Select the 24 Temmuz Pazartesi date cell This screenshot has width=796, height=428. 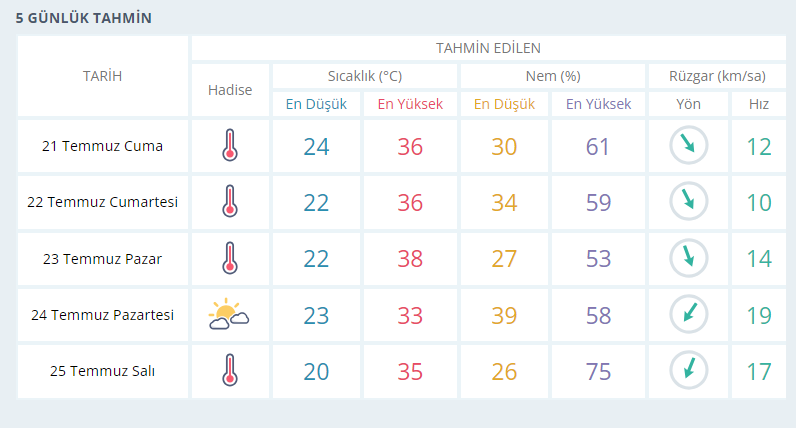pos(103,315)
